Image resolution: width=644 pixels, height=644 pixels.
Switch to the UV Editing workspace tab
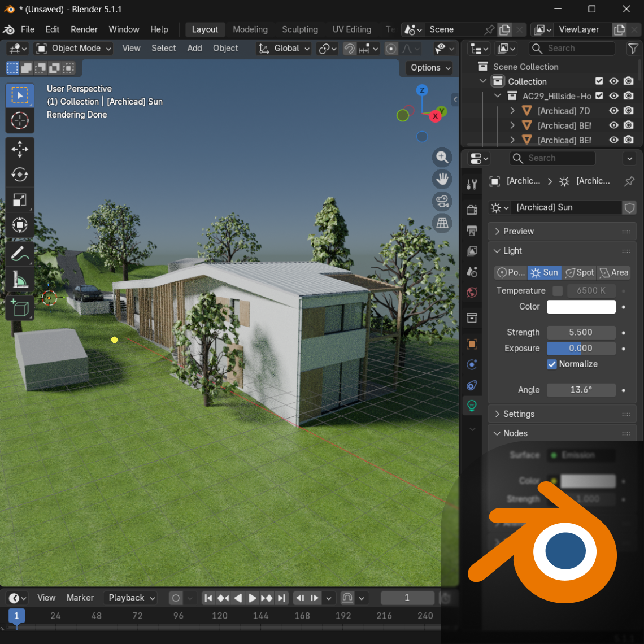[x=351, y=29]
